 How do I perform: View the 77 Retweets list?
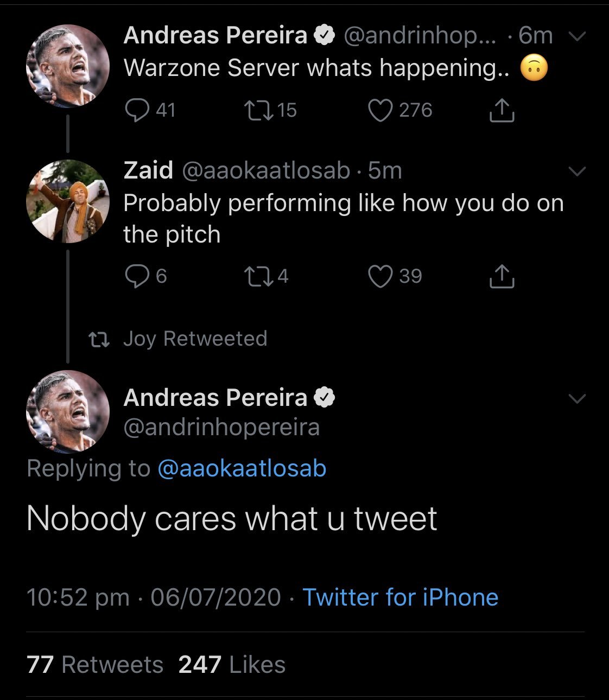coord(95,665)
